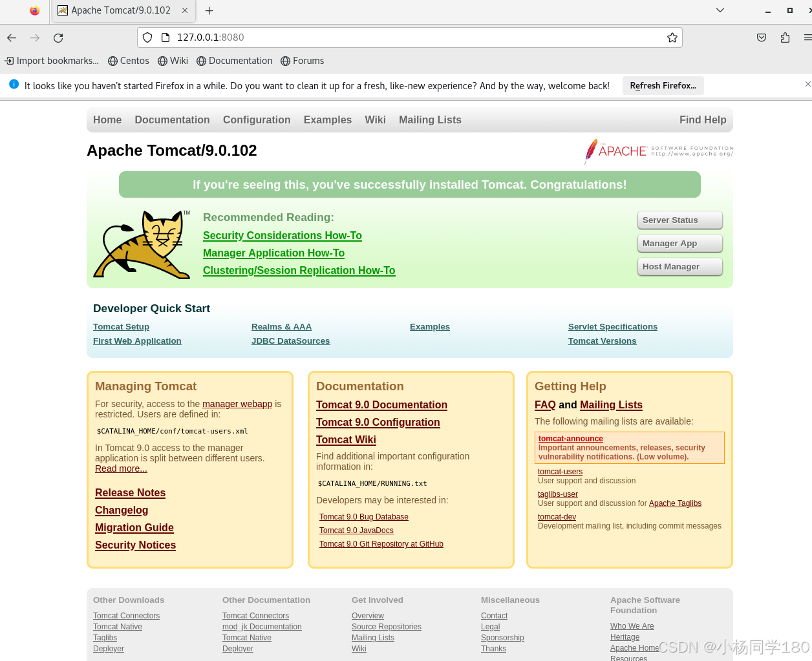This screenshot has height=661, width=812.
Task: Open Tomcat 9.0 Git Repository at GitHub
Action: tap(381, 544)
